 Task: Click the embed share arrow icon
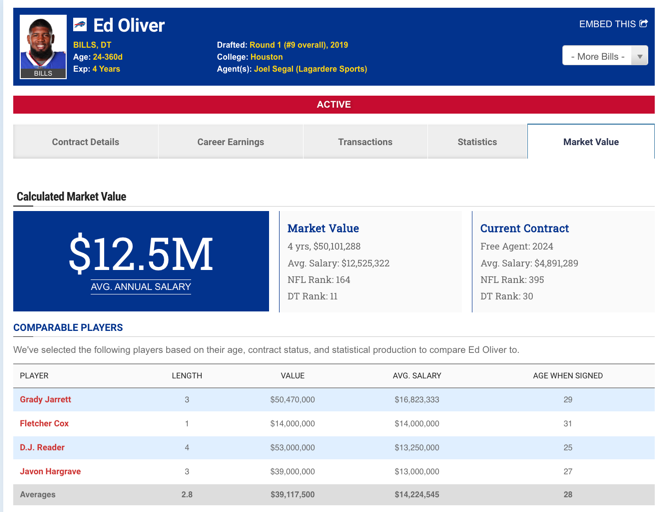643,24
